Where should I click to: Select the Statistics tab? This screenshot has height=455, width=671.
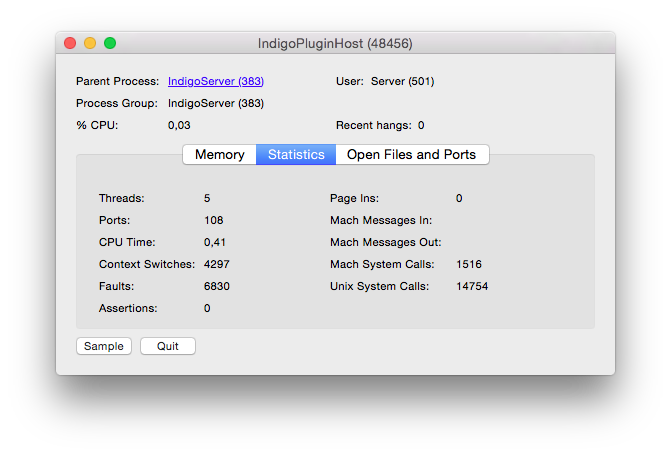[296, 155]
